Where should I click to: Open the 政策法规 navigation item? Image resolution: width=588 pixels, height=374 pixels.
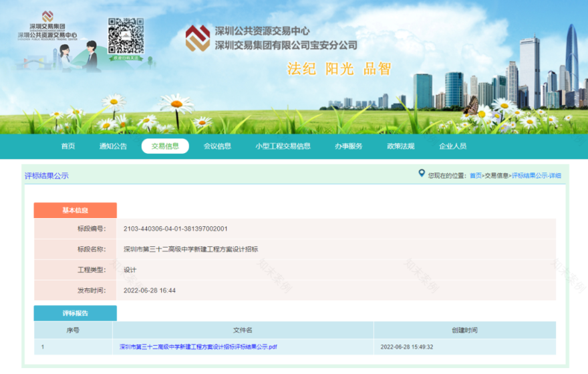(x=400, y=146)
